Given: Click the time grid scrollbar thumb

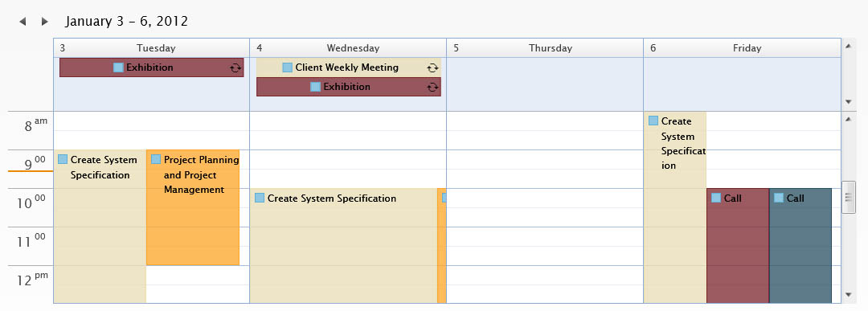Looking at the screenshot, I should pyautogui.click(x=849, y=197).
